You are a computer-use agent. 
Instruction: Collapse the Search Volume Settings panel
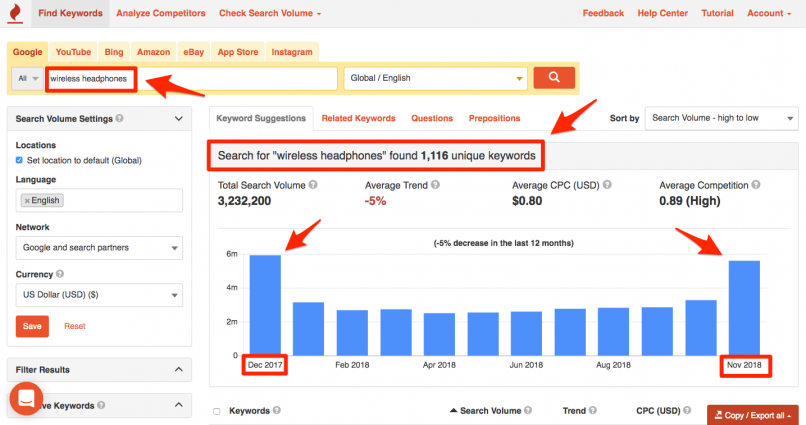tap(178, 119)
